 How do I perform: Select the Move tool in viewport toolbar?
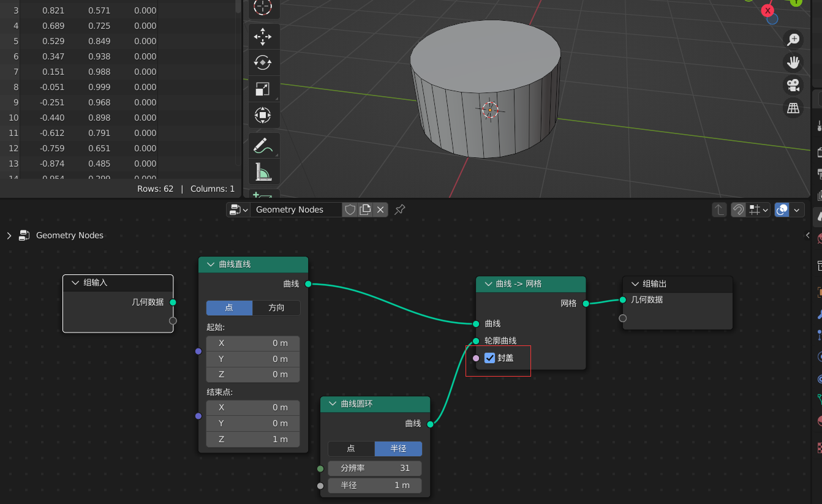(x=263, y=36)
